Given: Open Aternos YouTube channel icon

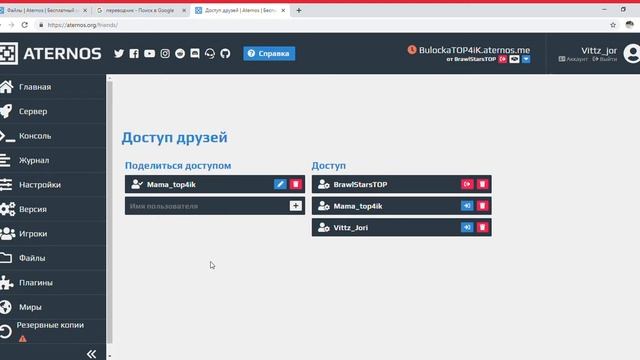Looking at the screenshot, I should [x=149, y=53].
